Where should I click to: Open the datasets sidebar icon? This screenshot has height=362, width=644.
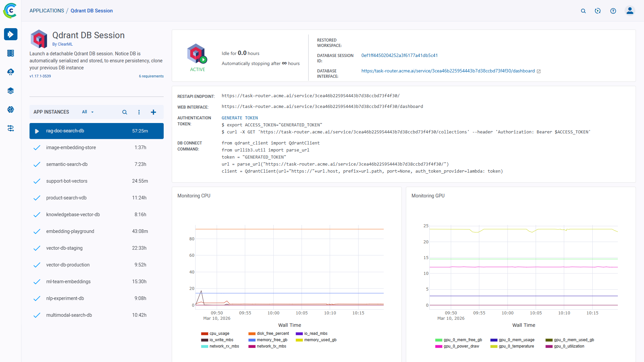pos(11,53)
